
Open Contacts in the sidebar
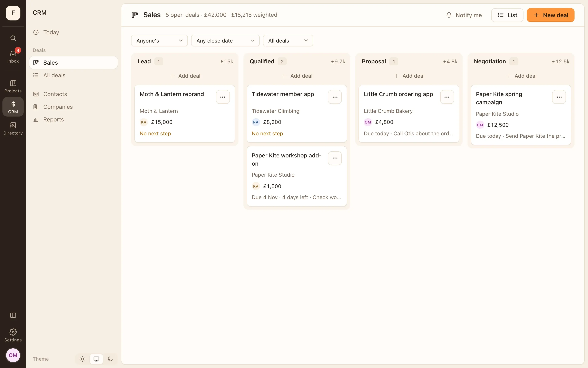click(73, 94)
